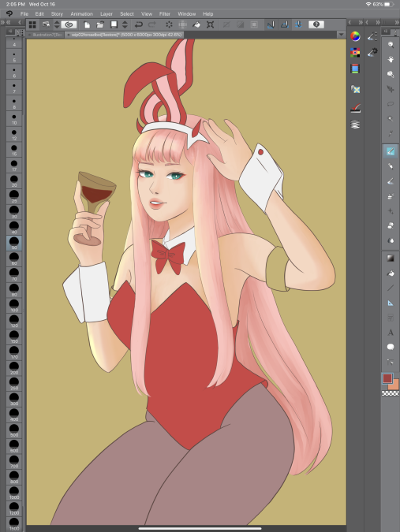Toggle Snap to Ruler

271,24
